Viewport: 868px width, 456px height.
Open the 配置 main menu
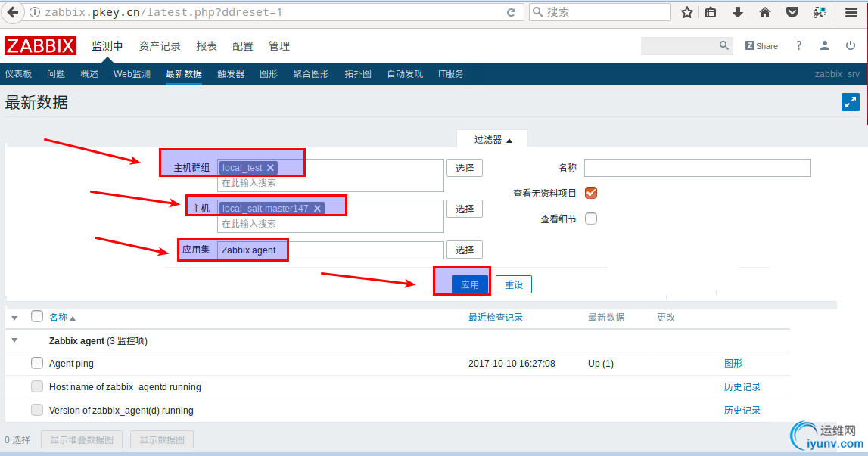[242, 46]
